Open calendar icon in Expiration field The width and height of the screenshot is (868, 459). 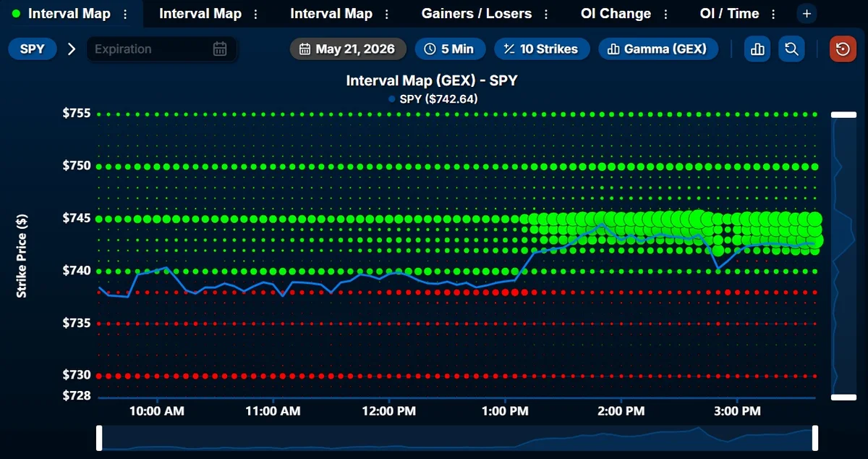pos(220,49)
